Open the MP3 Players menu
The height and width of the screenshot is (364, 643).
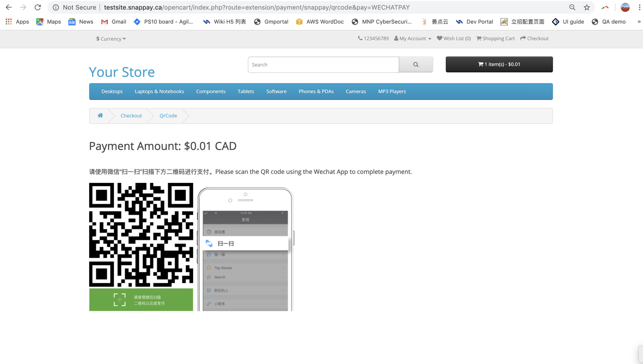[392, 91]
